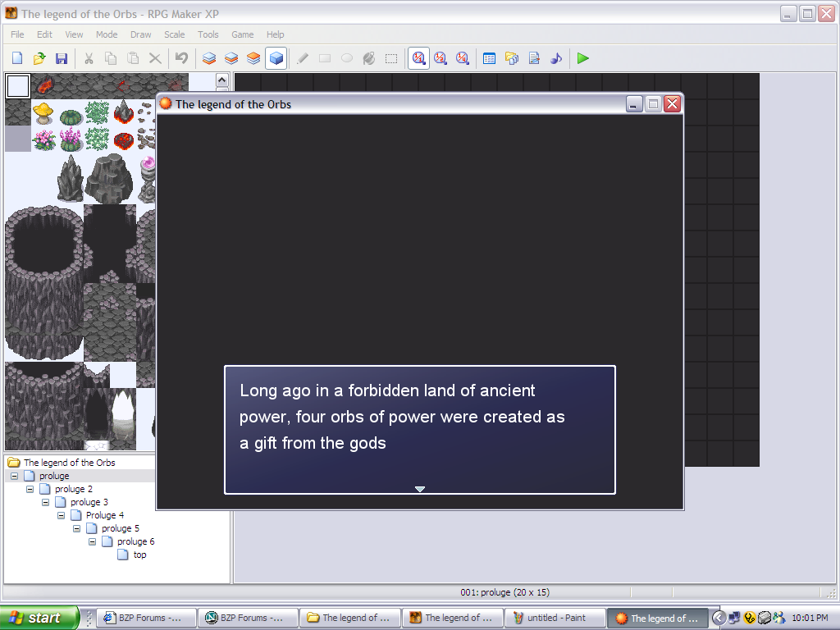Open the Tools menu
Image resolution: width=840 pixels, height=630 pixels.
pyautogui.click(x=208, y=34)
